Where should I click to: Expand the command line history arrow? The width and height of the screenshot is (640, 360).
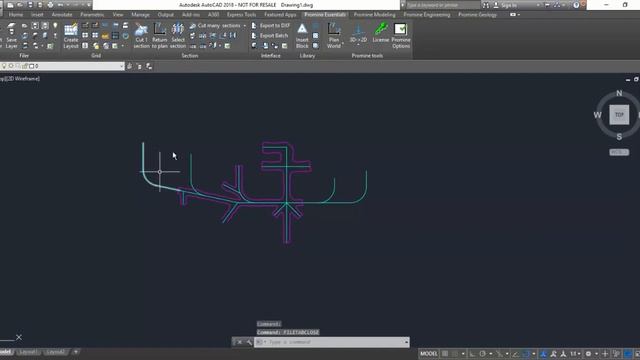click(407, 342)
